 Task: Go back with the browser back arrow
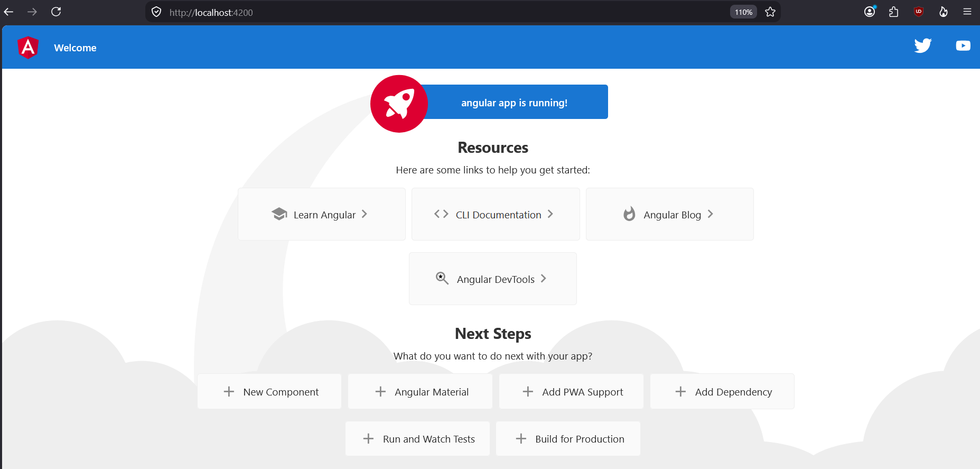coord(8,12)
